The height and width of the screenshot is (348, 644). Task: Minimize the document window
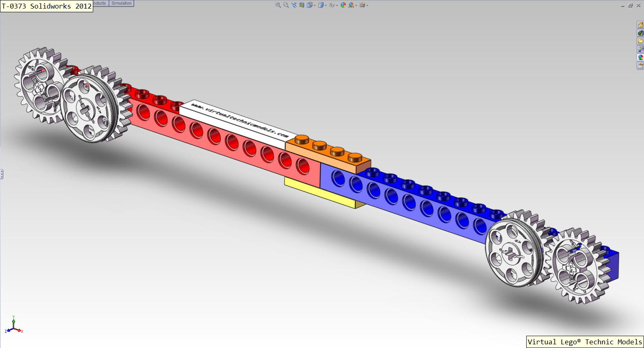click(x=622, y=5)
